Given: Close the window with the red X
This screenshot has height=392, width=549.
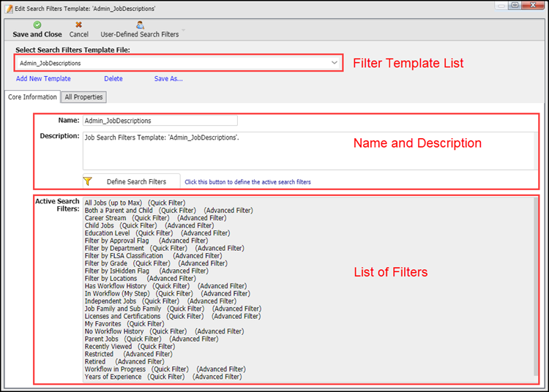Looking at the screenshot, I should 535,6.
